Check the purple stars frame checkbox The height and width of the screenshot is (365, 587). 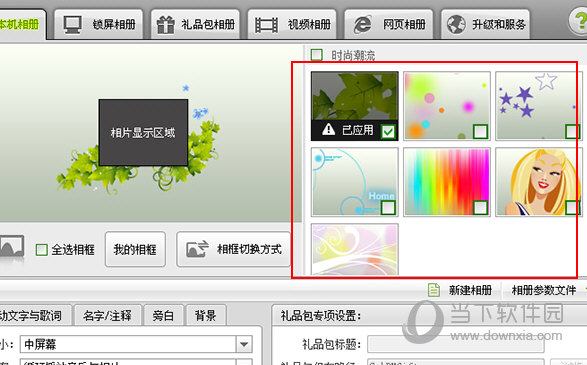tap(572, 132)
